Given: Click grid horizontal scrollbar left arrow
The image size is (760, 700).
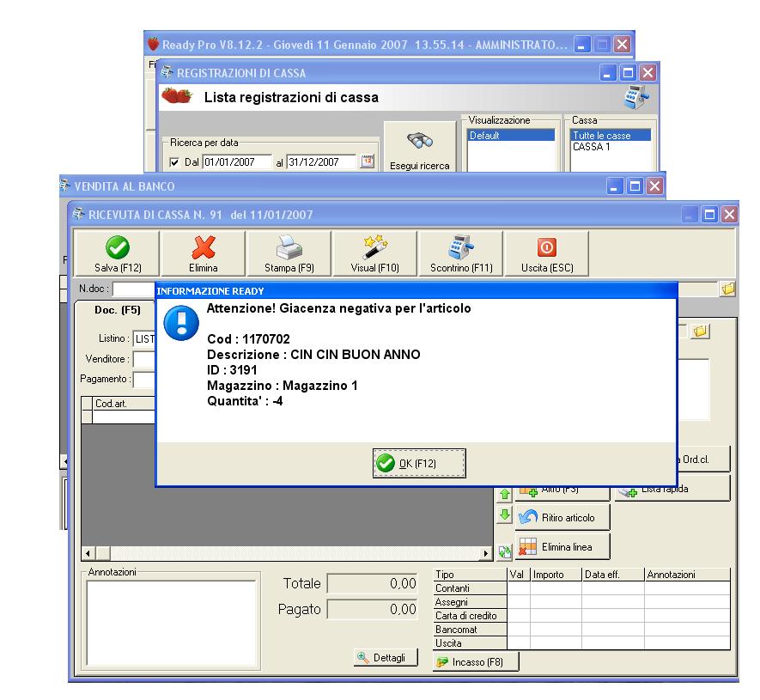Looking at the screenshot, I should point(88,553).
